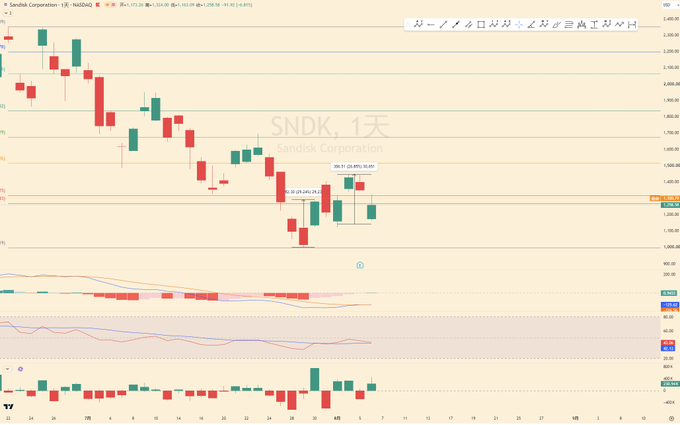The width and height of the screenshot is (680, 425).
Task: Select the left-pointing arrow line tool
Action: [x=431, y=25]
